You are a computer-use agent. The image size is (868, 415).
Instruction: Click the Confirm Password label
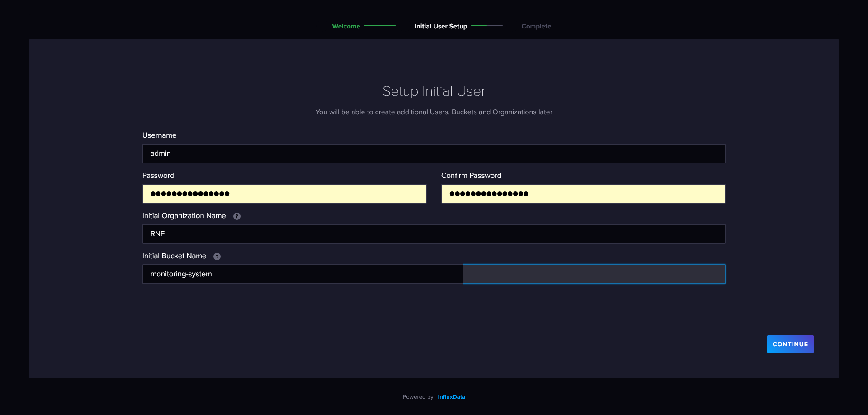tap(471, 176)
